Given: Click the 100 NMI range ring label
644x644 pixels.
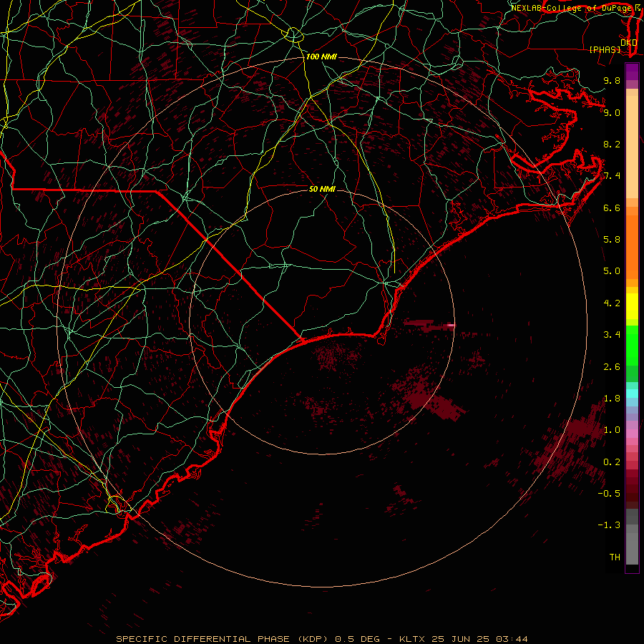Looking at the screenshot, I should point(321,57).
